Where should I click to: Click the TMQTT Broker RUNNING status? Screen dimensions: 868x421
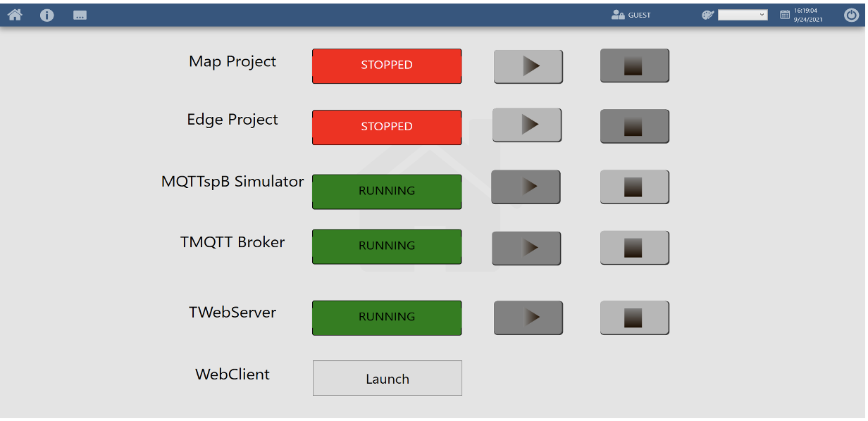(x=387, y=246)
